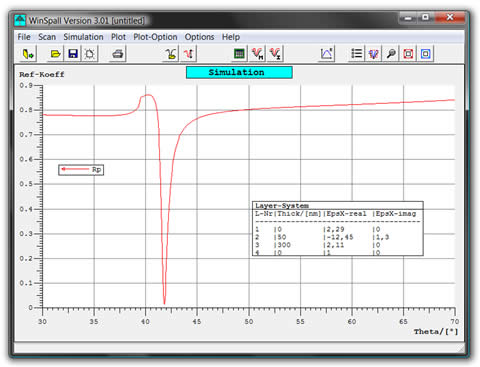The width and height of the screenshot is (480, 367).
Task: Open the Help menu
Action: click(x=231, y=37)
